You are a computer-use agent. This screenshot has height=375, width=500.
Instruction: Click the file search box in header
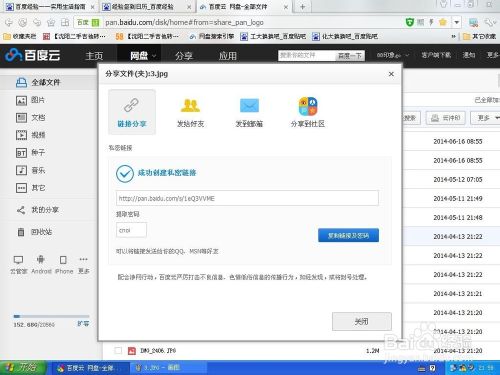(307, 55)
